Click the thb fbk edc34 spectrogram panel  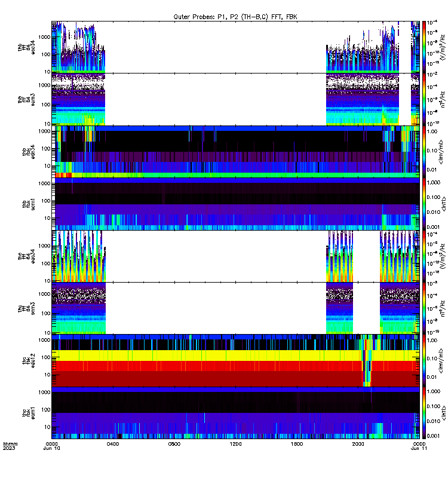[235, 152]
